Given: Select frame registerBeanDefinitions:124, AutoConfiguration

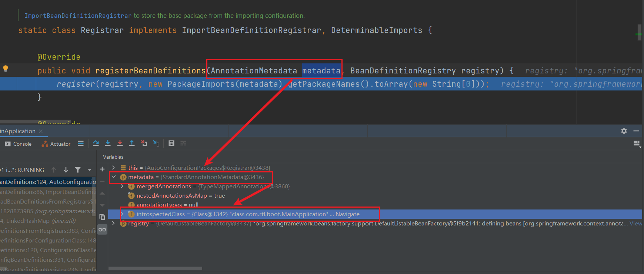Looking at the screenshot, I should coord(48,182).
